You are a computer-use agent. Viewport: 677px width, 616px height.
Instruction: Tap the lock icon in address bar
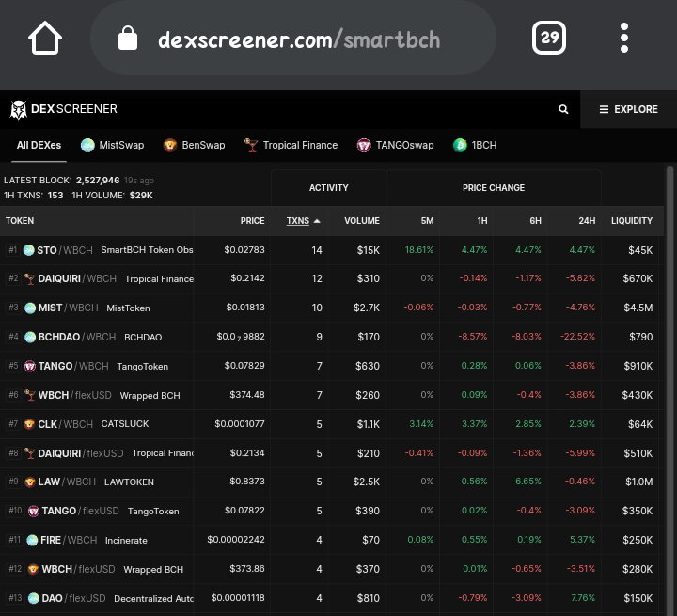(x=128, y=38)
